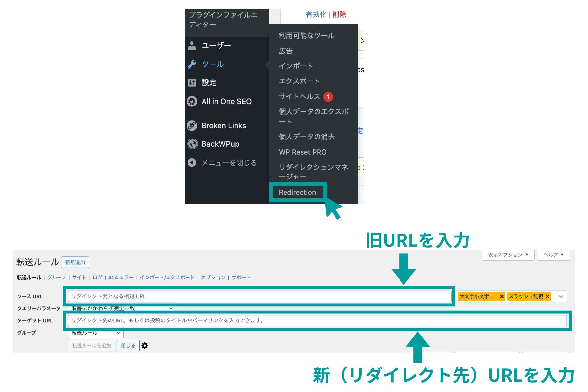The width and height of the screenshot is (588, 392).
Task: Select サイトヘルス submenu item
Action: (299, 96)
